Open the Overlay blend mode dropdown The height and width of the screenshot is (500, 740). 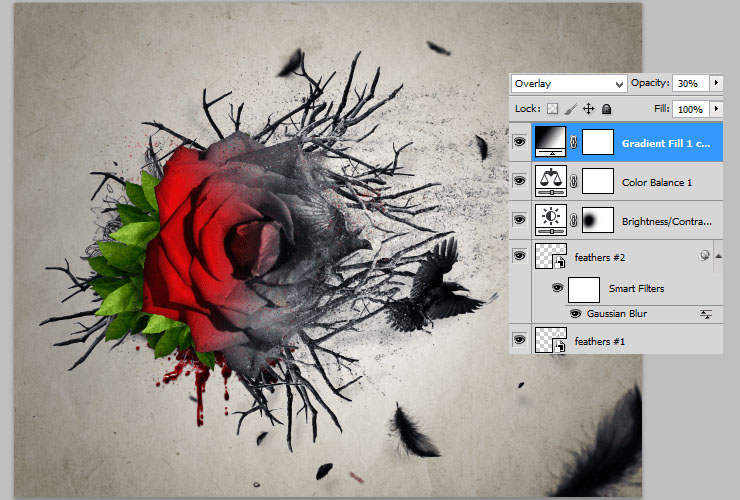point(568,83)
